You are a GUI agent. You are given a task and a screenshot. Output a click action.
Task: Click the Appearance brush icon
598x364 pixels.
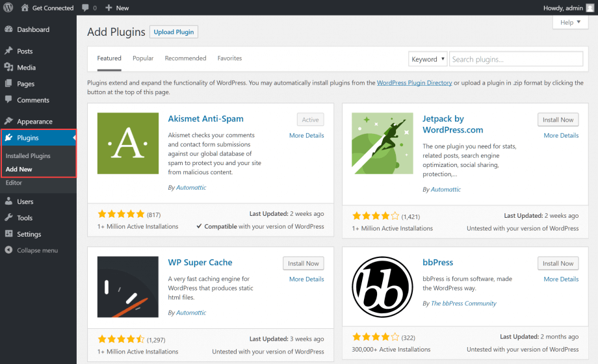[x=8, y=121]
